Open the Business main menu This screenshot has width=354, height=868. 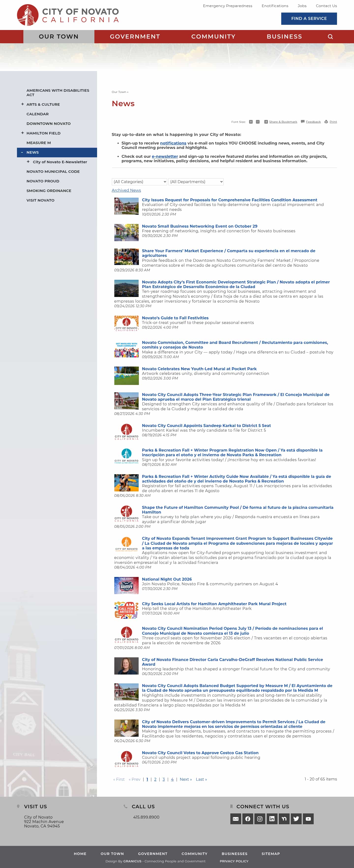pos(284,36)
